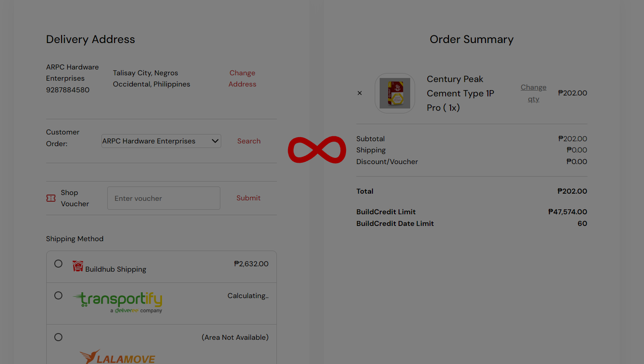This screenshot has height=364, width=644.
Task: Click Change Address link
Action: 242,78
